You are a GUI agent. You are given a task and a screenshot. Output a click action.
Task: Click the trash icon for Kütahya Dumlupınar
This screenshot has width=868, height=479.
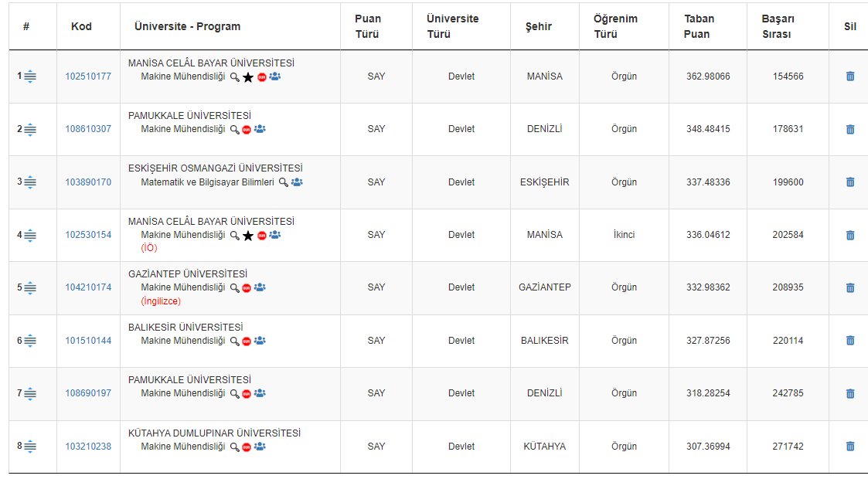coord(850,447)
